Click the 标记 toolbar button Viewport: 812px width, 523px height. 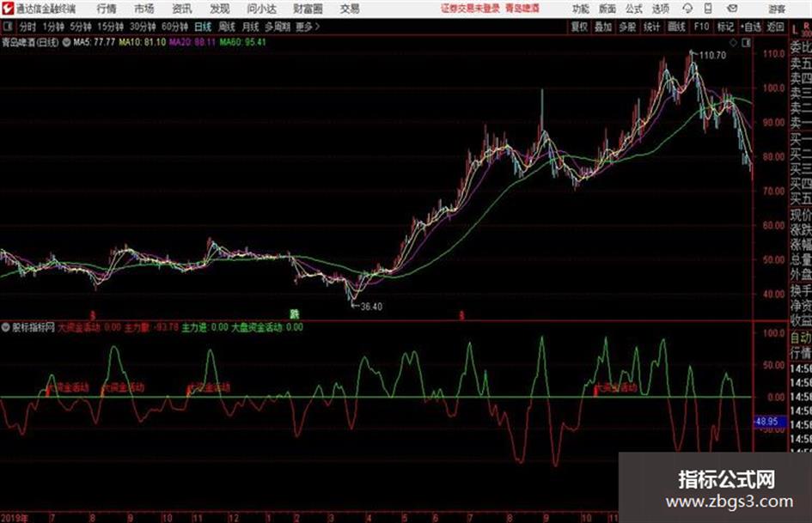[x=725, y=27]
